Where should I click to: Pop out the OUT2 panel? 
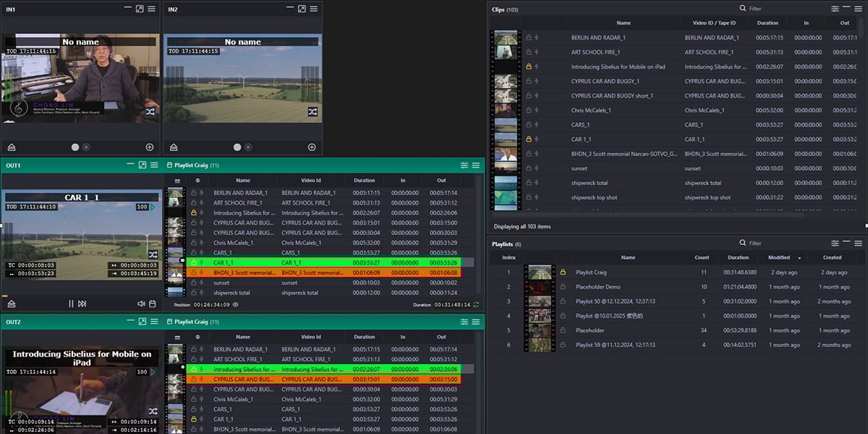(142, 321)
